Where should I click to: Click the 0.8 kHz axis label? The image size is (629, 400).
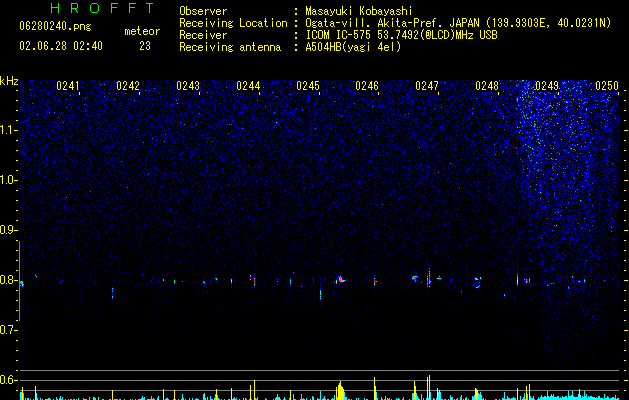tap(8, 280)
